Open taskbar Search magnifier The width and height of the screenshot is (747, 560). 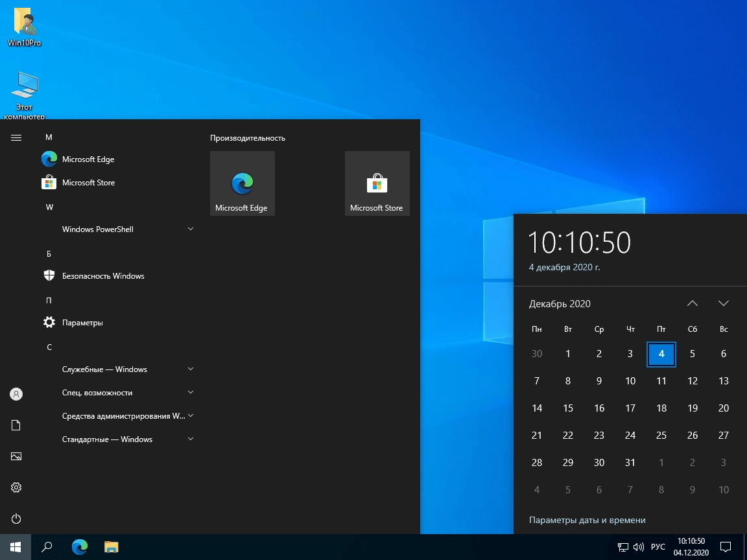(47, 546)
